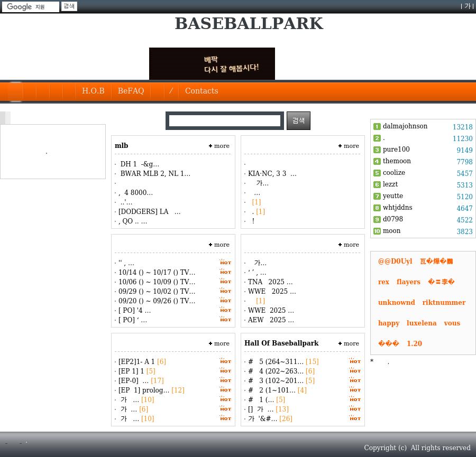The height and width of the screenshot is (457, 476).
Task: Click the plus icon beside mlb more
Action: point(210,146)
